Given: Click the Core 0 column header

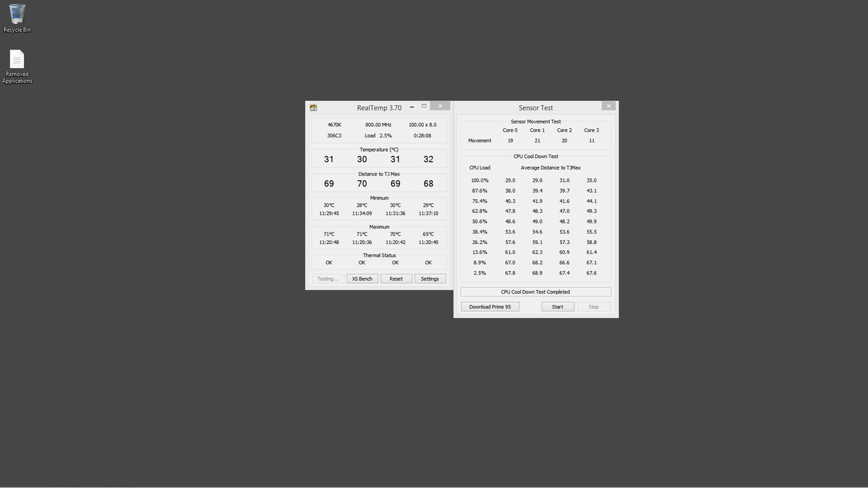Looking at the screenshot, I should click(510, 130).
